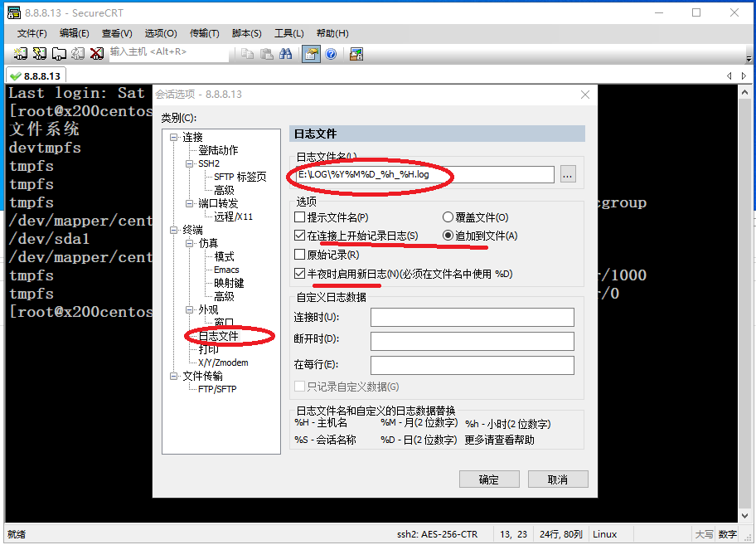Collapse the SSH2 tree node

point(190,163)
